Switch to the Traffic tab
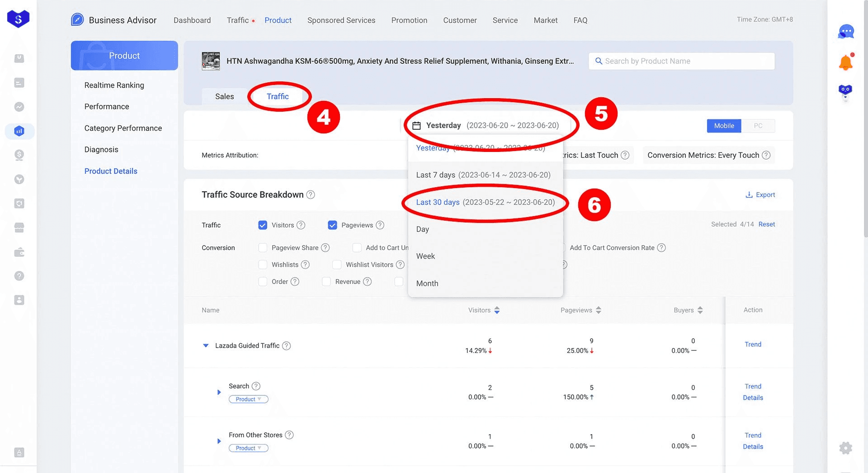Image resolution: width=868 pixels, height=473 pixels. click(278, 96)
